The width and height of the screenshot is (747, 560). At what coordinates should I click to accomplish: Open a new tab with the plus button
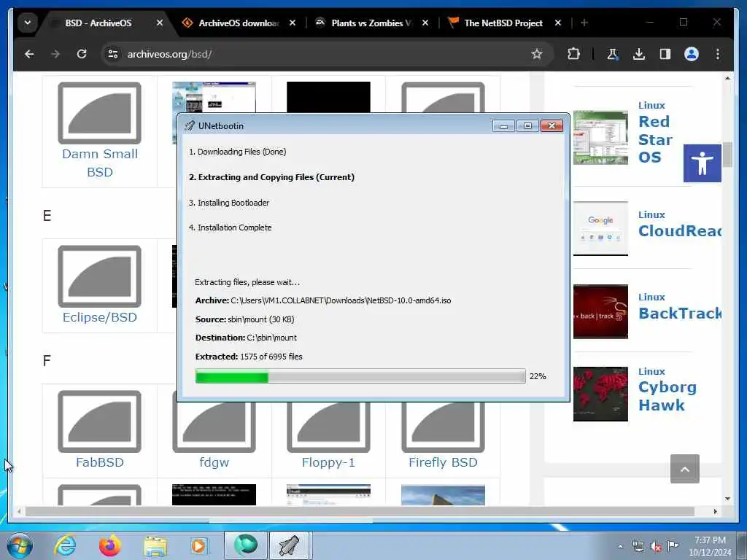pos(584,23)
